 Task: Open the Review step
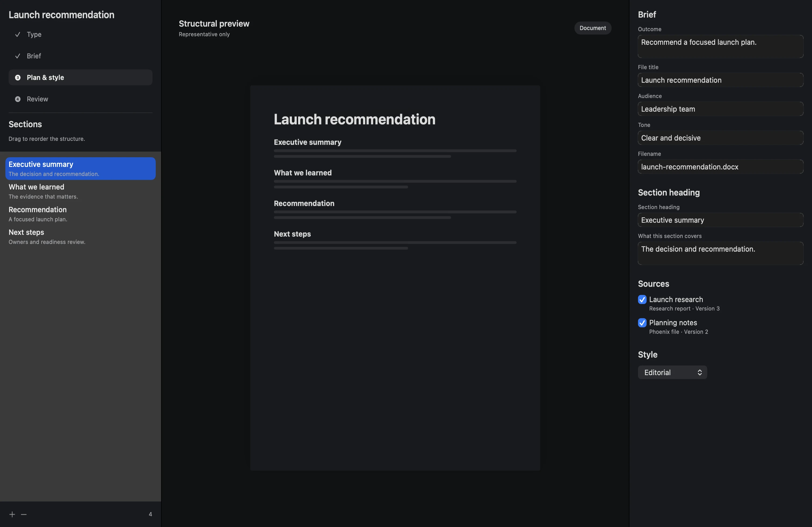pos(81,99)
